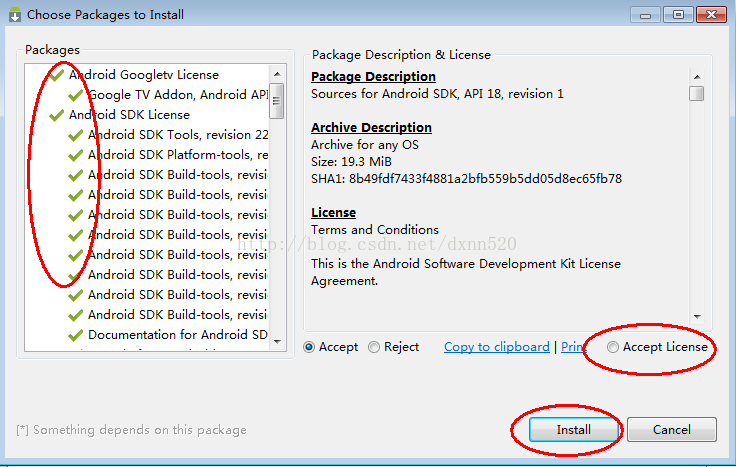
Task: Click the 'Size: 19.3 MiB' text
Action: click(351, 162)
